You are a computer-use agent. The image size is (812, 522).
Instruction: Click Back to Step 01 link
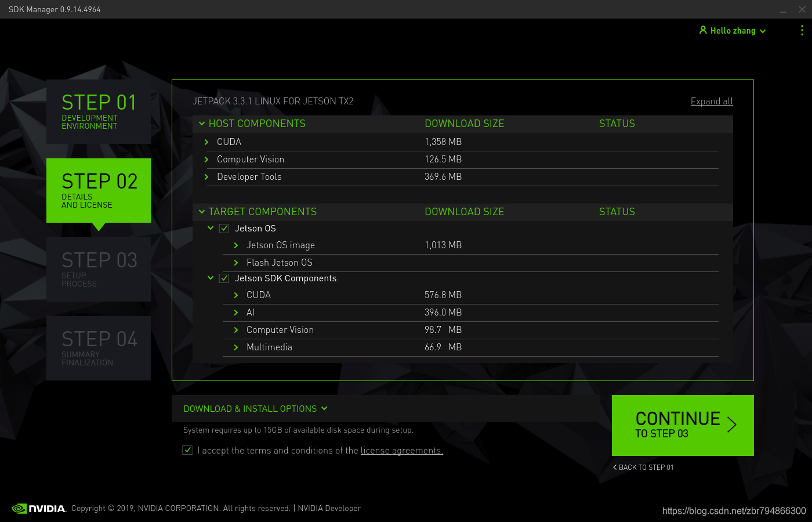click(x=643, y=467)
